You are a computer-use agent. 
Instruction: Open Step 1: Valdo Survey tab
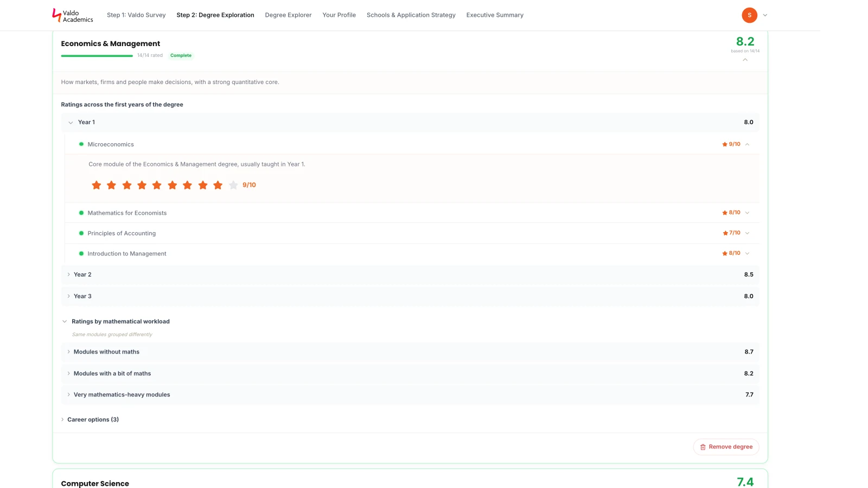tap(136, 15)
